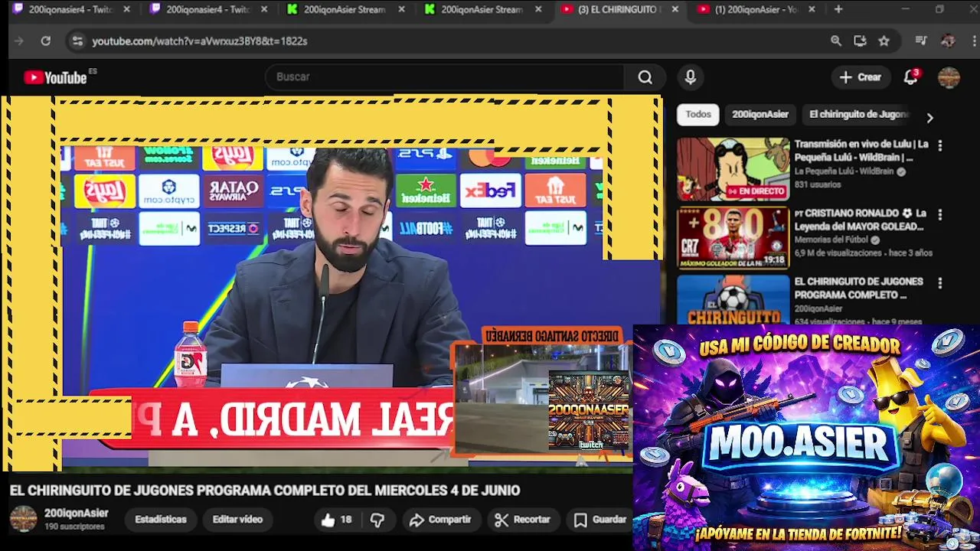Open the Chrome profile avatar

[948, 41]
